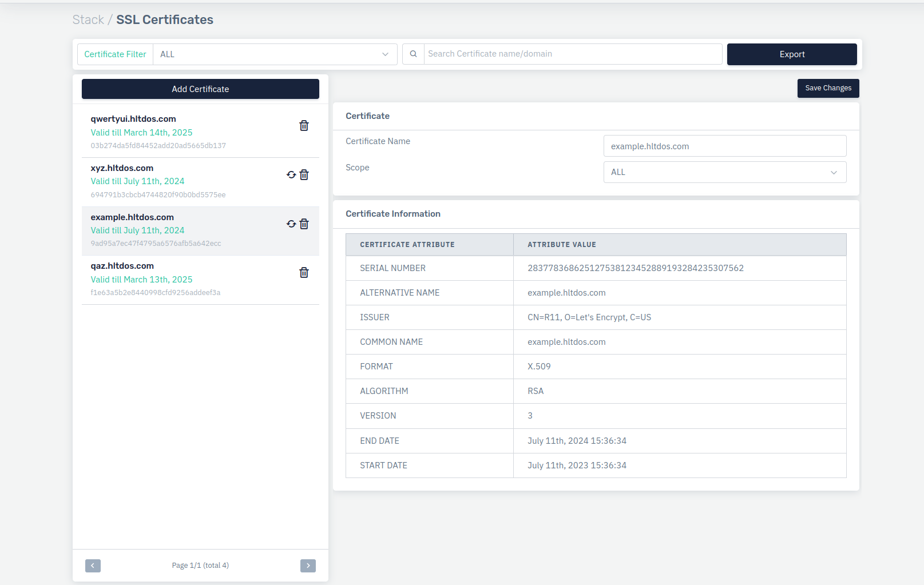Click the CERTIFICATE ATTRIBUTE column header
Screen dimensions: 924x585
407,245
